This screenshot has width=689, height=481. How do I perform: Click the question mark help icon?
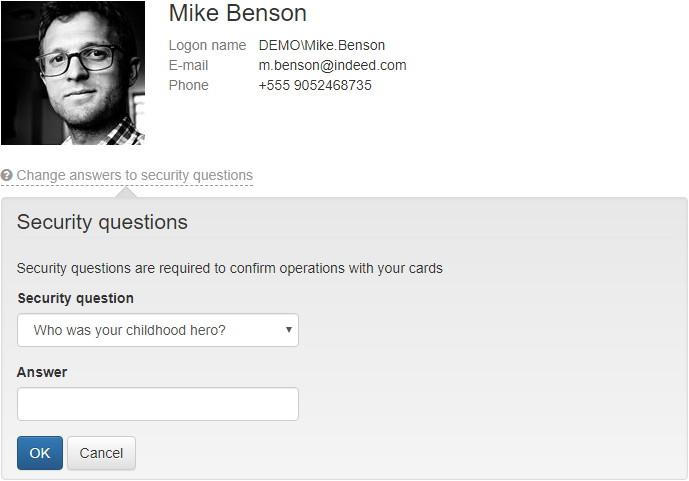pos(7,176)
